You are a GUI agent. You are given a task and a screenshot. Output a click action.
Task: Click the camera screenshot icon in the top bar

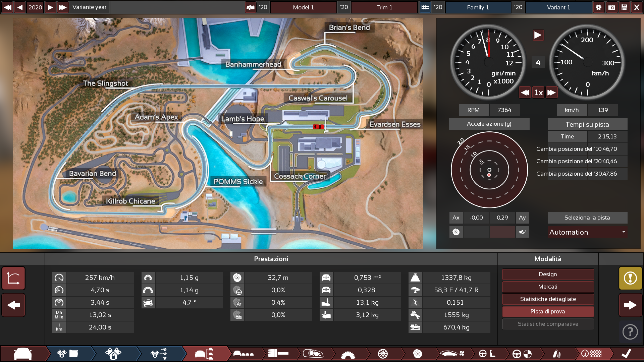click(x=611, y=7)
